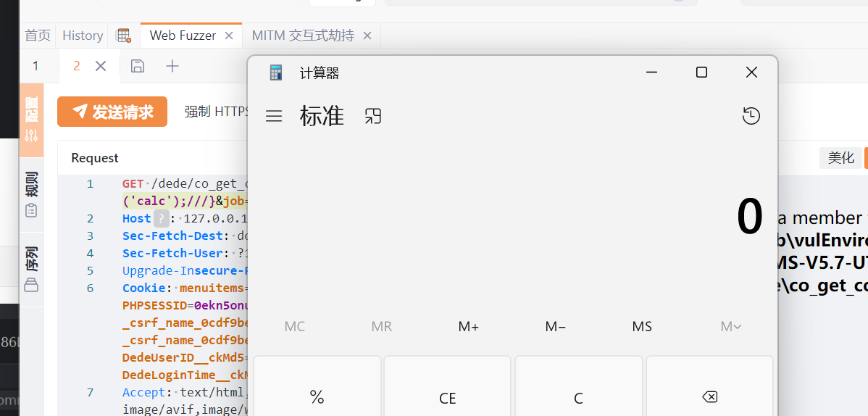This screenshot has height=416, width=868.
Task: Open Calculator hamburger navigation menu
Action: pyautogui.click(x=274, y=116)
